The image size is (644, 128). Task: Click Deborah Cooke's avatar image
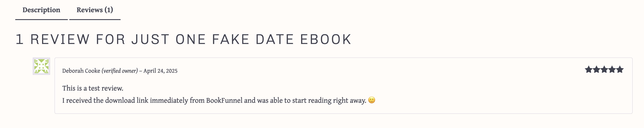point(41,66)
